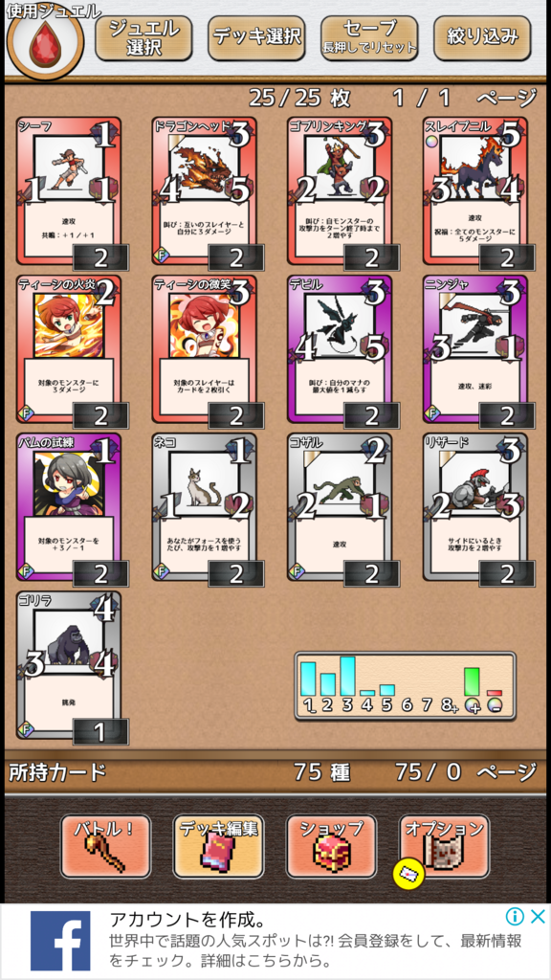Open オプション scroll map button
551x980 pixels.
coord(444,846)
